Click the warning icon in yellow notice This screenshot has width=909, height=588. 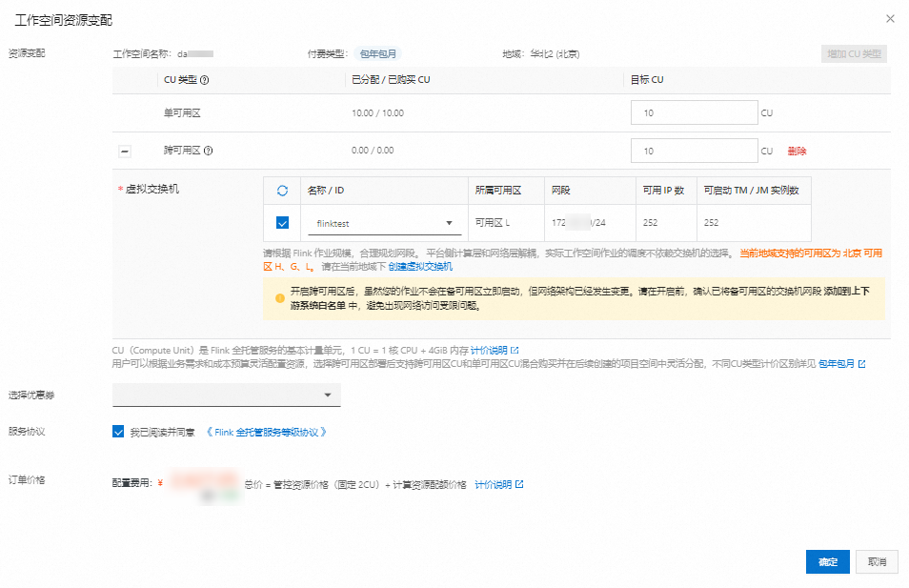click(x=279, y=298)
